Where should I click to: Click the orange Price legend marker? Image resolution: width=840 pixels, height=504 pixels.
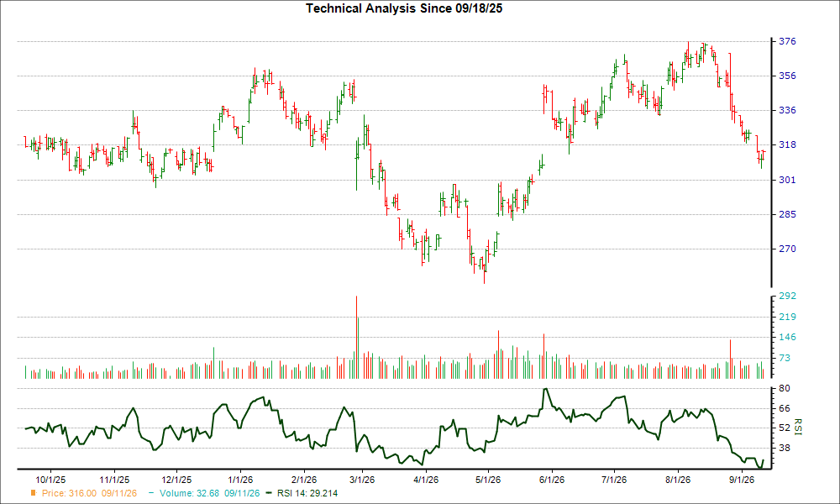(x=34, y=493)
